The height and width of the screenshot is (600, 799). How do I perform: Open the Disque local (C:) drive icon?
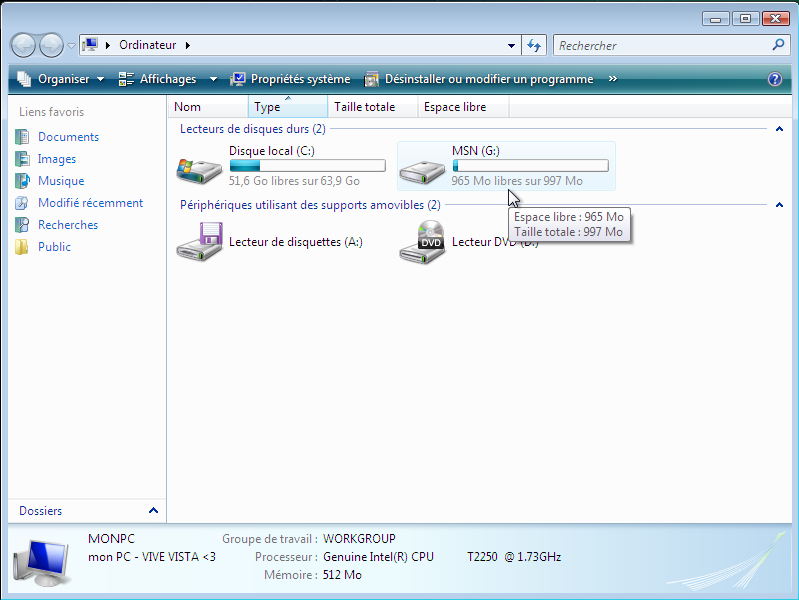[199, 168]
